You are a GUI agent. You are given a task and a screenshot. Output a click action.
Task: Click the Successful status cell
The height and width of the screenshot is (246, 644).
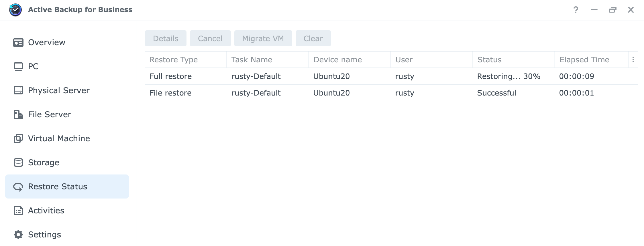pos(496,93)
